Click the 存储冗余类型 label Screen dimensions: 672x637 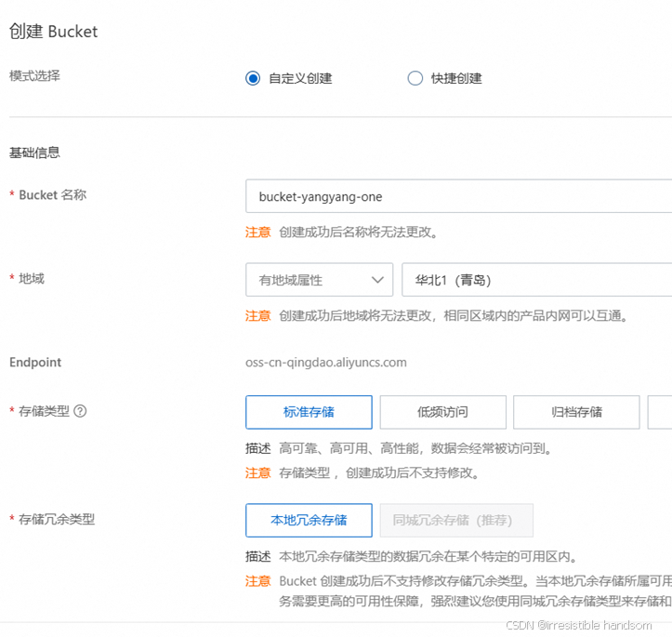click(57, 519)
